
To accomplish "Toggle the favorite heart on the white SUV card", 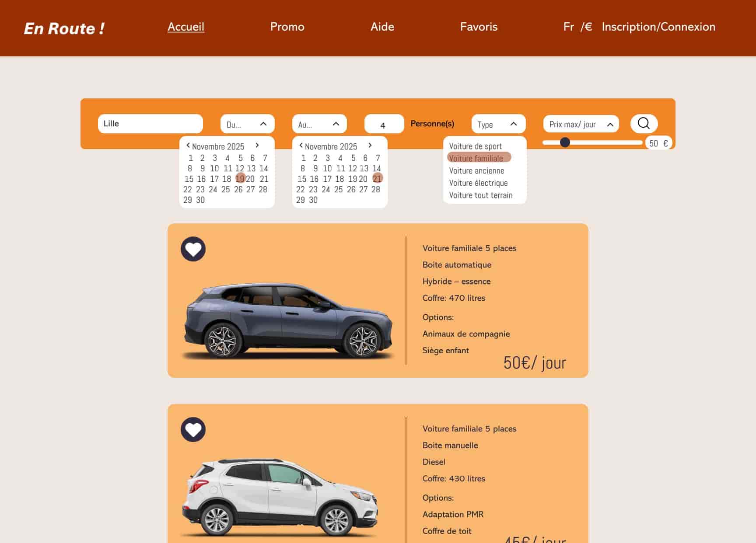I will coord(193,429).
